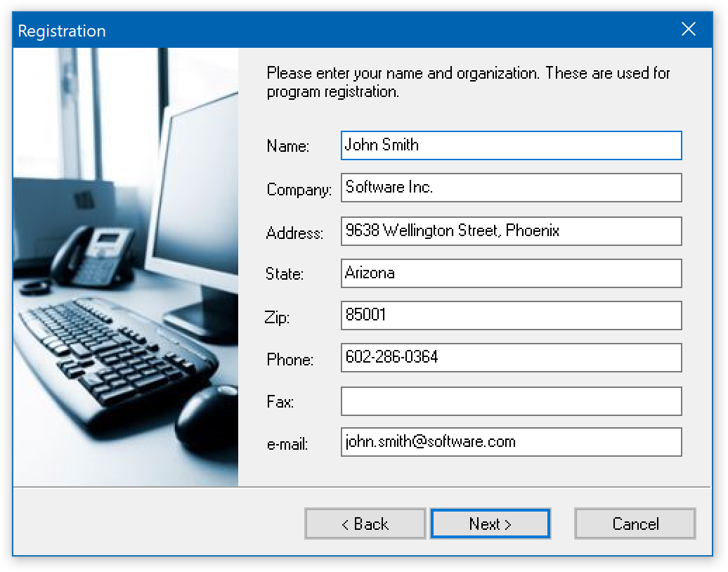728x572 pixels.
Task: Cancel the registration wizard
Action: click(635, 524)
